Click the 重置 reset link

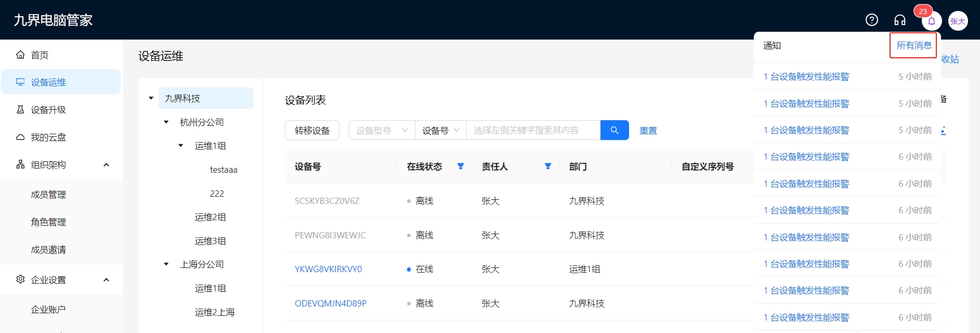coord(648,131)
